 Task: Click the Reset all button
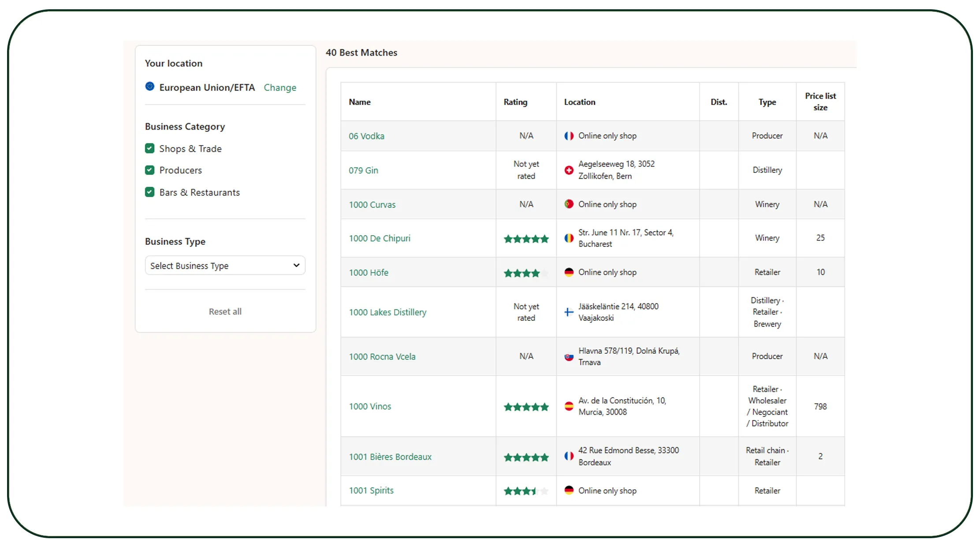point(225,311)
